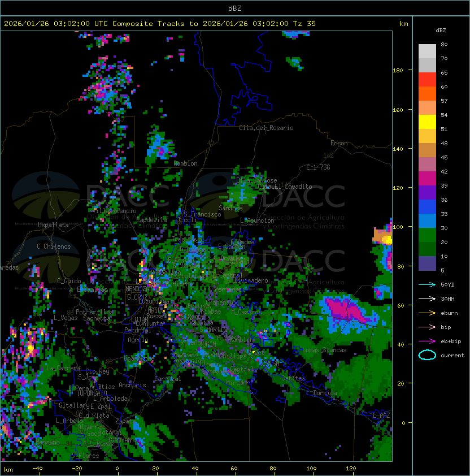Click the 'Anchoris' map label
Viewport: 470px width, 476px height.
tap(132, 385)
